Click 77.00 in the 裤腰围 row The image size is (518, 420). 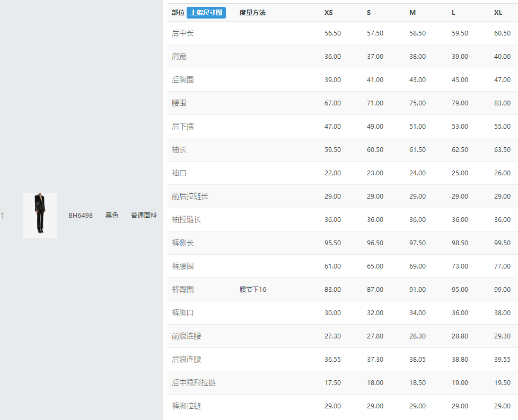tap(502, 266)
